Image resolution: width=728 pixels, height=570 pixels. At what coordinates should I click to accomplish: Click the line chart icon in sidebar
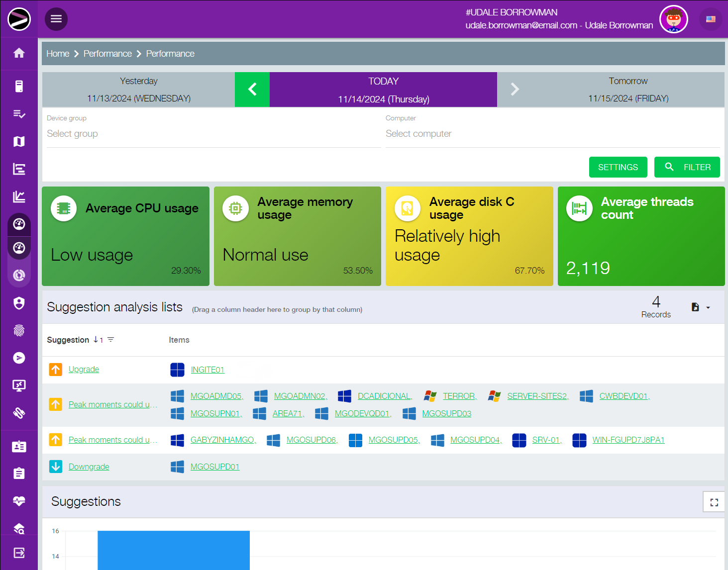click(x=19, y=197)
